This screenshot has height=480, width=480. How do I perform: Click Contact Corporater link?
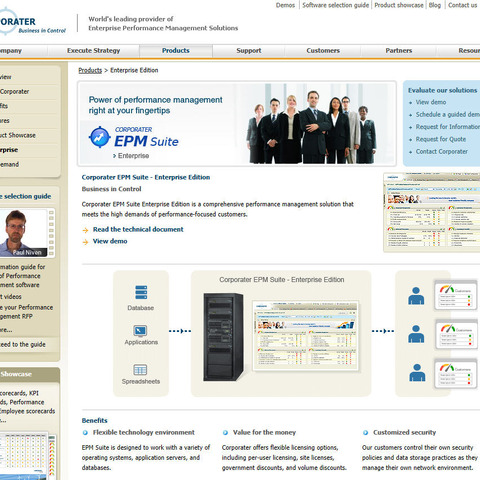coord(442,151)
